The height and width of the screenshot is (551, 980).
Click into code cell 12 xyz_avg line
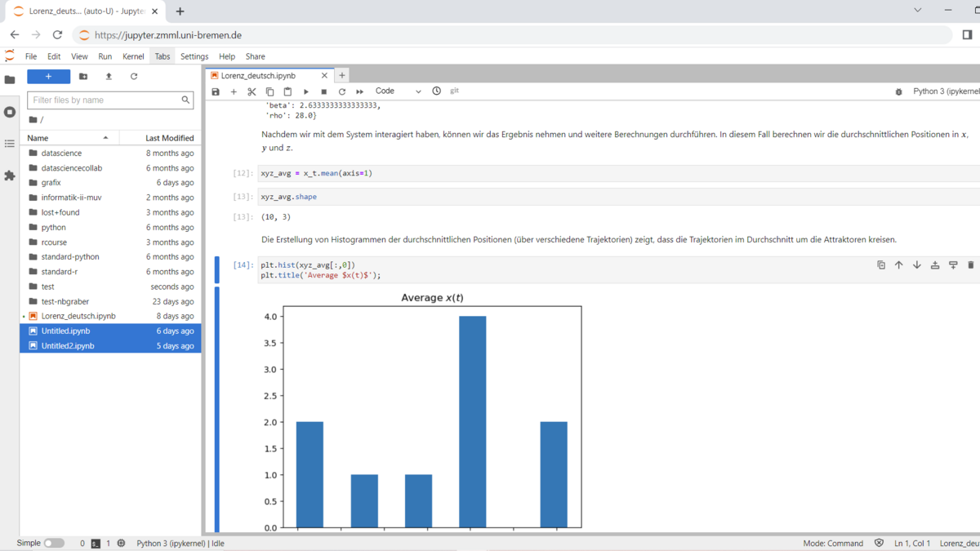[618, 173]
